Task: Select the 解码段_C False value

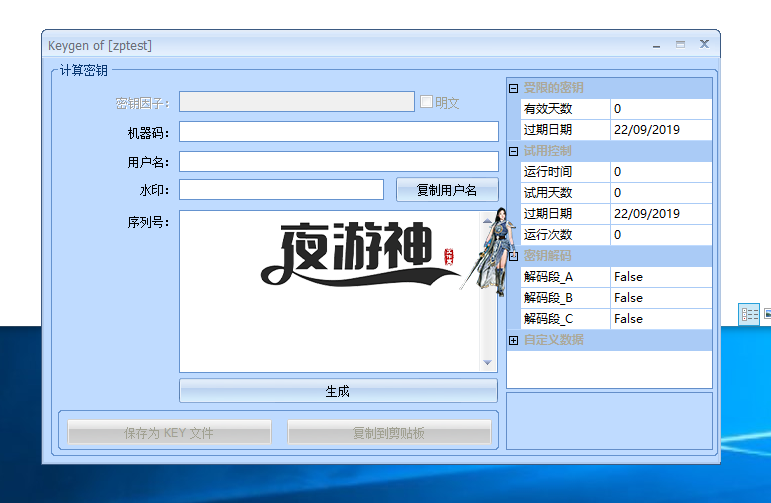Action: pos(661,319)
